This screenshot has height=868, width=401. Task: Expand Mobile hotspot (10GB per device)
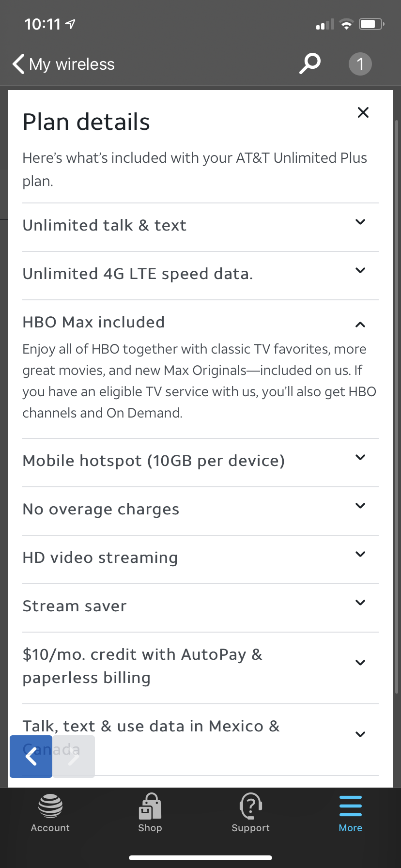[x=360, y=458]
